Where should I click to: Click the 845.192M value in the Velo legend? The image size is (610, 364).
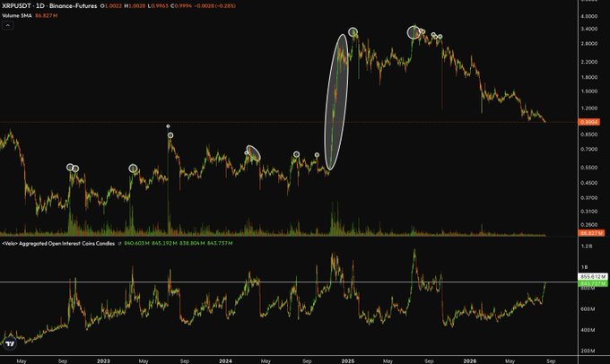[x=164, y=244]
